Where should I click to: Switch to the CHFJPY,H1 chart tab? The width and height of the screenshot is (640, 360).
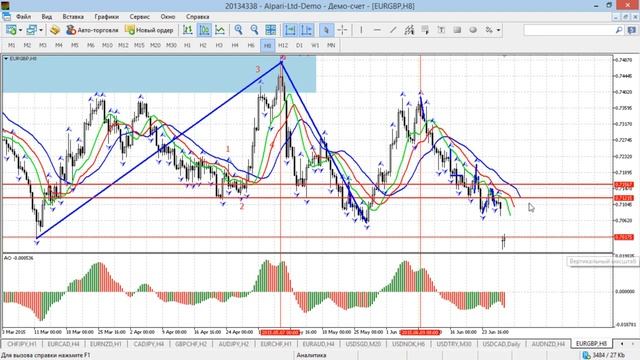click(x=22, y=344)
